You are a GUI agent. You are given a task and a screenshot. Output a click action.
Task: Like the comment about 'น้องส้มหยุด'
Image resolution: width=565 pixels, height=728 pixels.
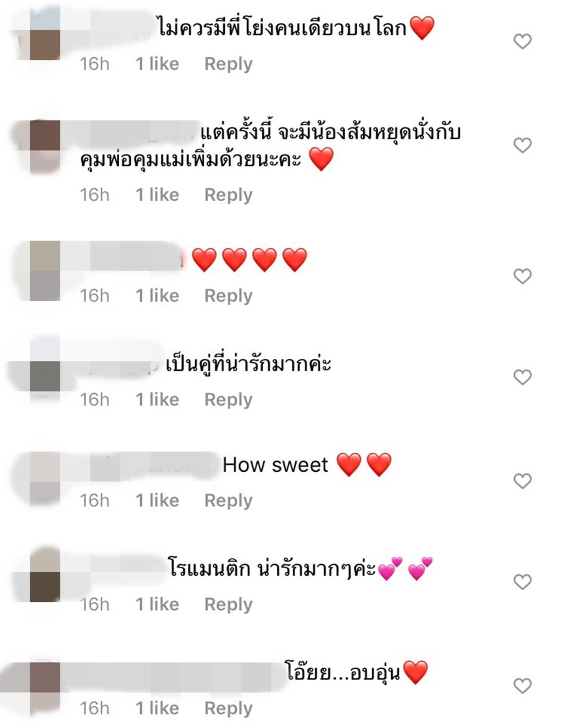tap(523, 145)
